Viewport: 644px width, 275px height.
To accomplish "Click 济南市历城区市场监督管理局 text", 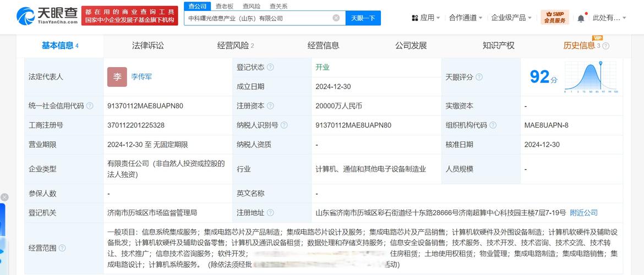I will (x=152, y=213).
